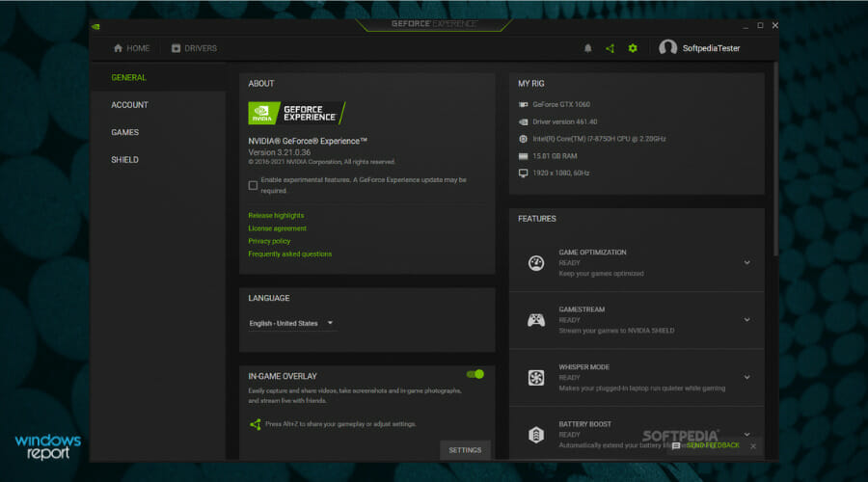
Task: Open the green settings gear icon
Action: pyautogui.click(x=633, y=48)
